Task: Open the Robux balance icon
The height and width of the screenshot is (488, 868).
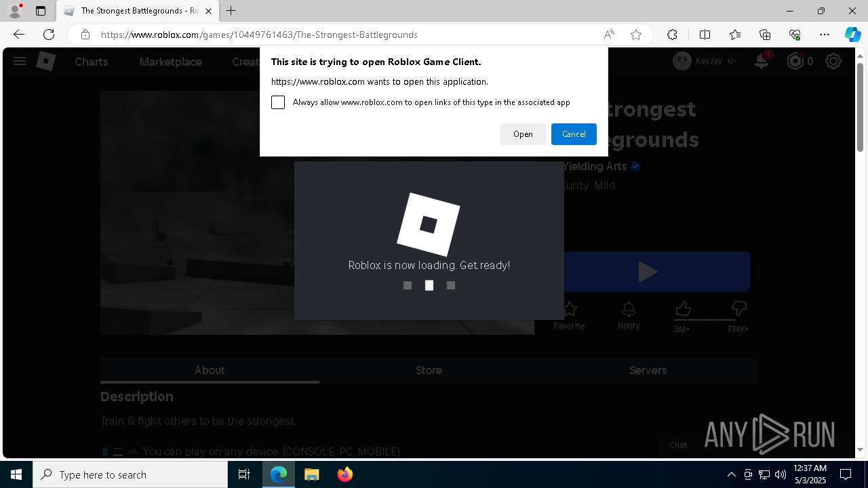Action: tap(795, 61)
